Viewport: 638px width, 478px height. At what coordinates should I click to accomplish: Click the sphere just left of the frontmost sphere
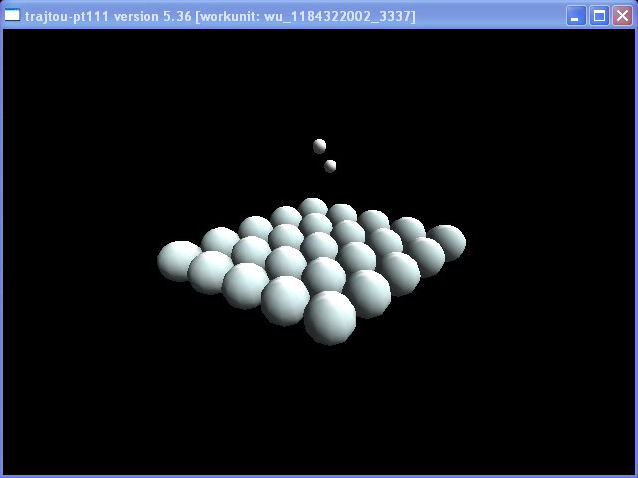285,299
